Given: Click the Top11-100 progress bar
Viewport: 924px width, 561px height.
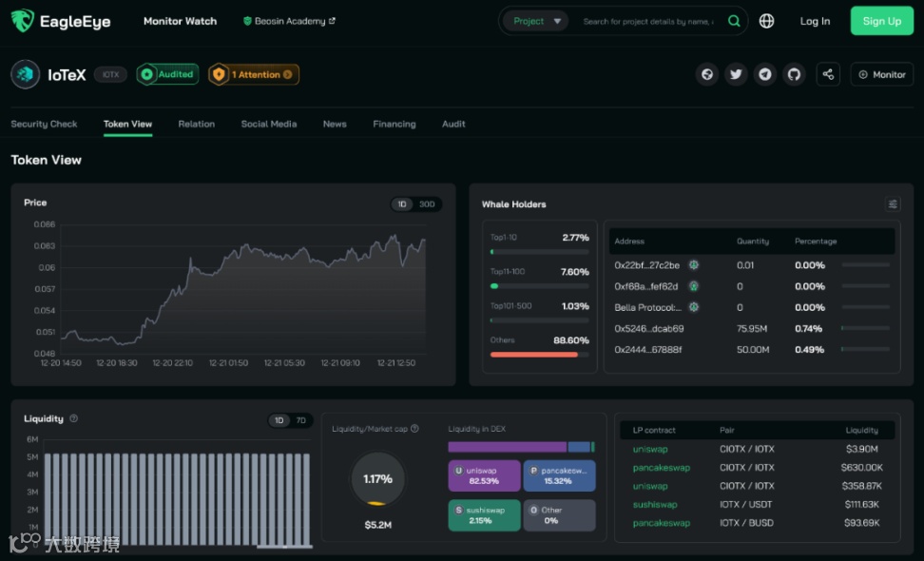Looking at the screenshot, I should click(539, 286).
